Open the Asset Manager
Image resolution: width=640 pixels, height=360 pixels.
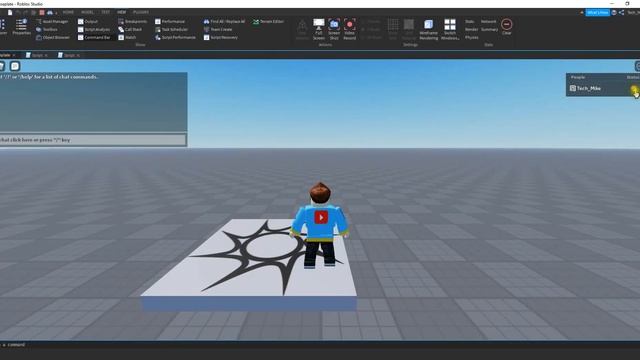[x=52, y=21]
